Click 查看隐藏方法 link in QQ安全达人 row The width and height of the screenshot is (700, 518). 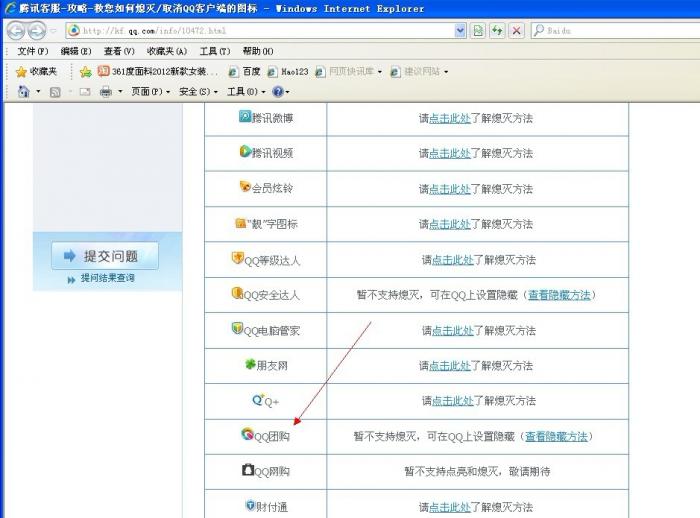[559, 295]
